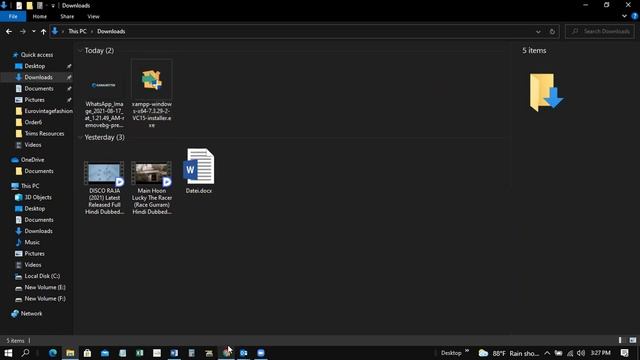The height and width of the screenshot is (360, 640).
Task: Select the xampp-windows installer file
Action: click(x=151, y=94)
